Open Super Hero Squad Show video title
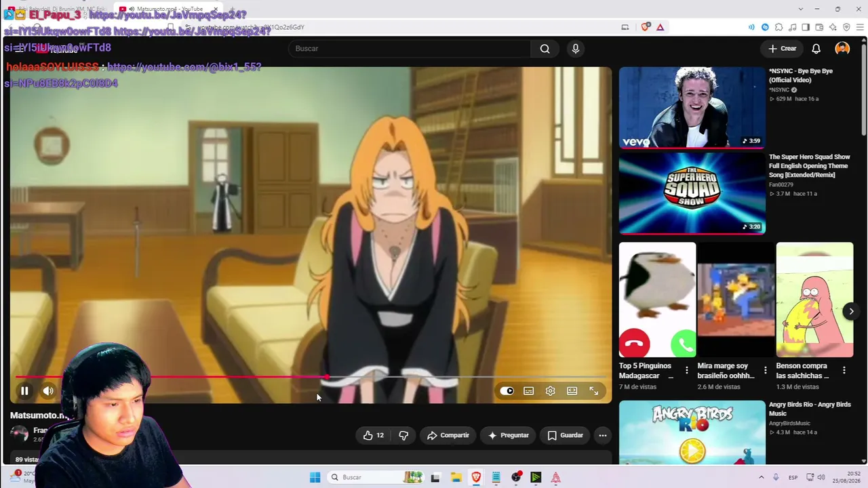The image size is (868, 488). click(x=809, y=166)
